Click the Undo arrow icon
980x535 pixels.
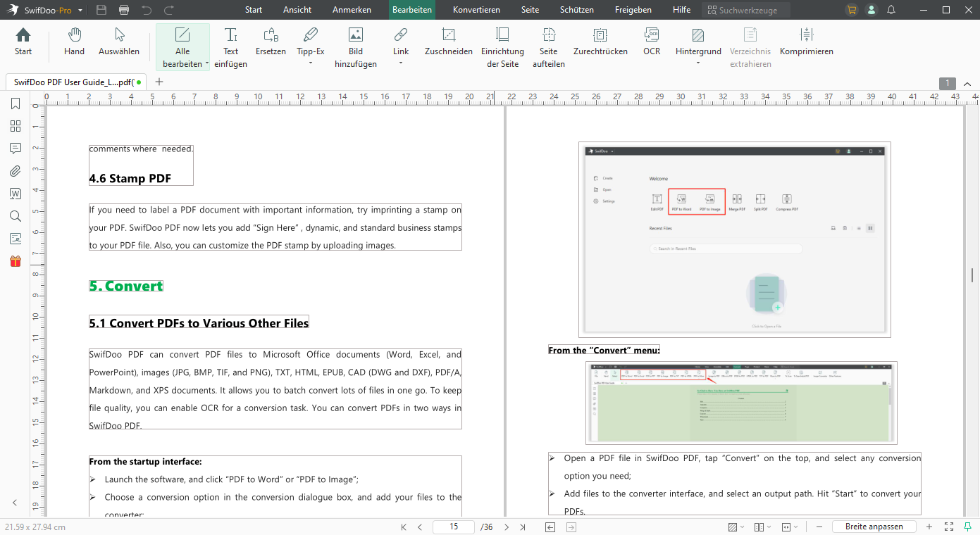(x=147, y=10)
